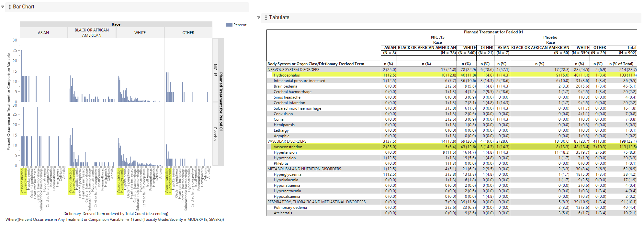
Task: Select the Hydrocephalus table row
Action: (452, 75)
